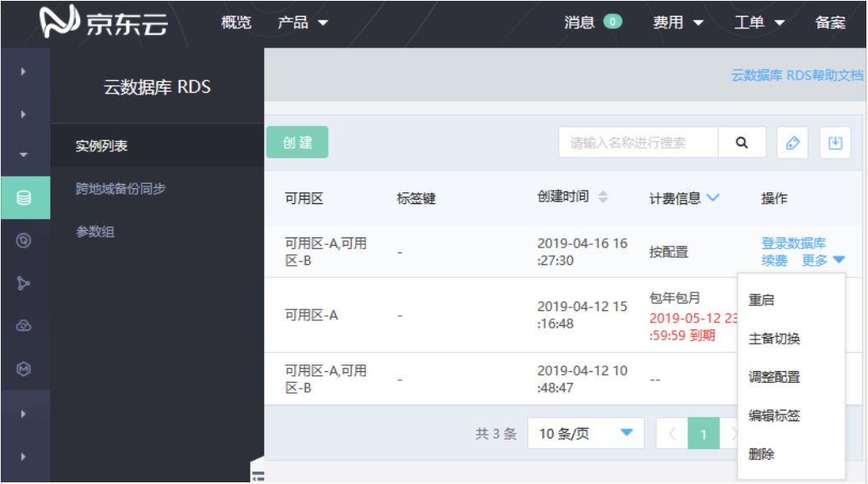Viewport: 868px width, 484px height.
Task: Collapse the sidebar with the menu-fold icon
Action: click(x=258, y=475)
